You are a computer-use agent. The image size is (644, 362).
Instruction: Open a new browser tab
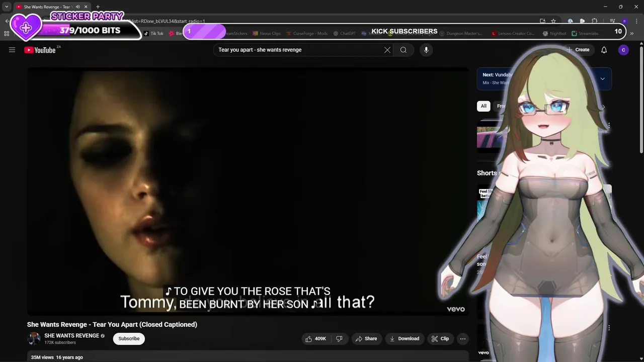(98, 7)
